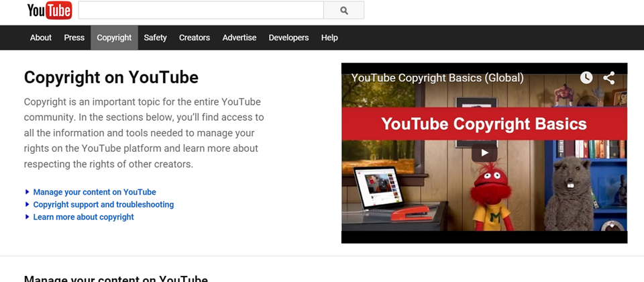This screenshot has height=282, width=644.
Task: Open the Developers tab
Action: pyautogui.click(x=288, y=38)
